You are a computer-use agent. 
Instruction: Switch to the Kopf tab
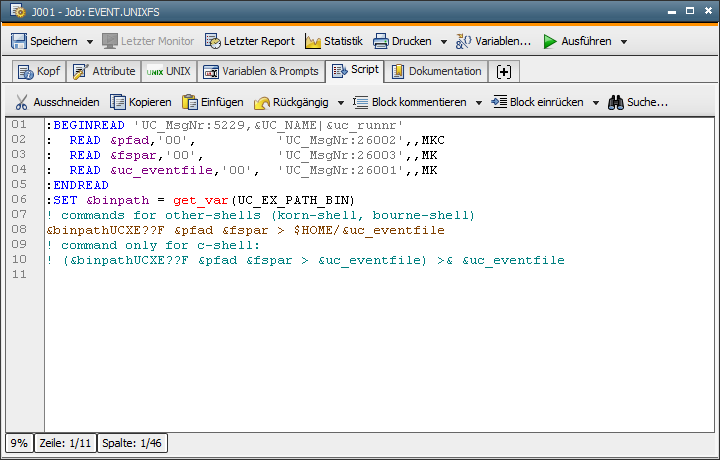click(39, 72)
